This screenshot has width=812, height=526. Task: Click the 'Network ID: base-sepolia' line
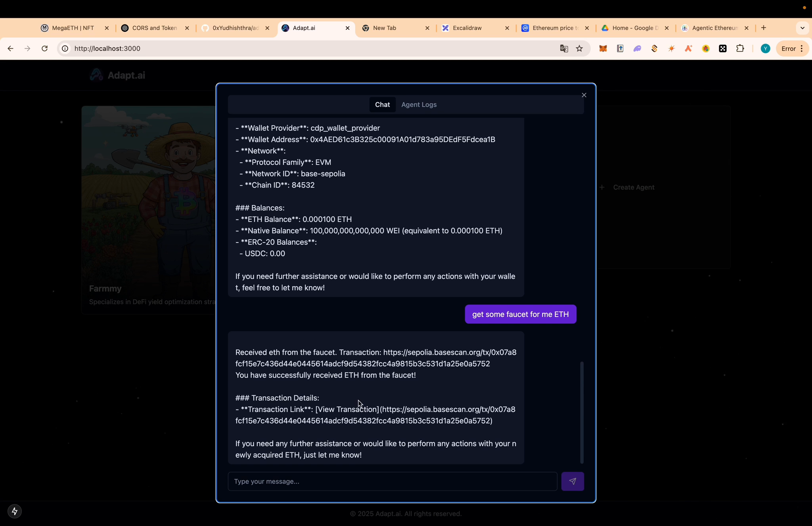click(292, 174)
